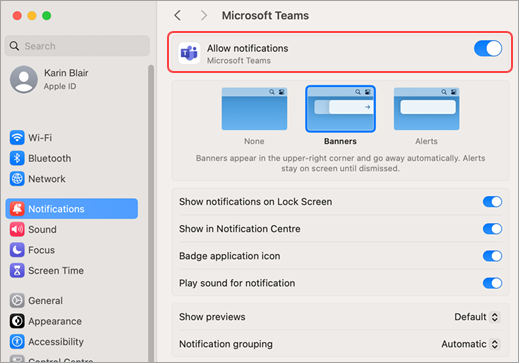
Task: Open Sound settings label
Action: (x=42, y=229)
